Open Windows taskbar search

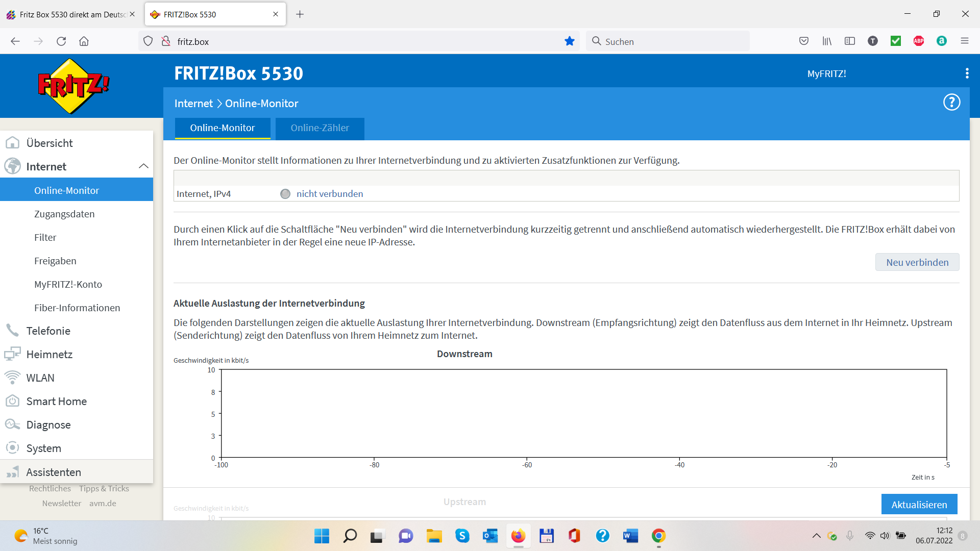(x=350, y=536)
